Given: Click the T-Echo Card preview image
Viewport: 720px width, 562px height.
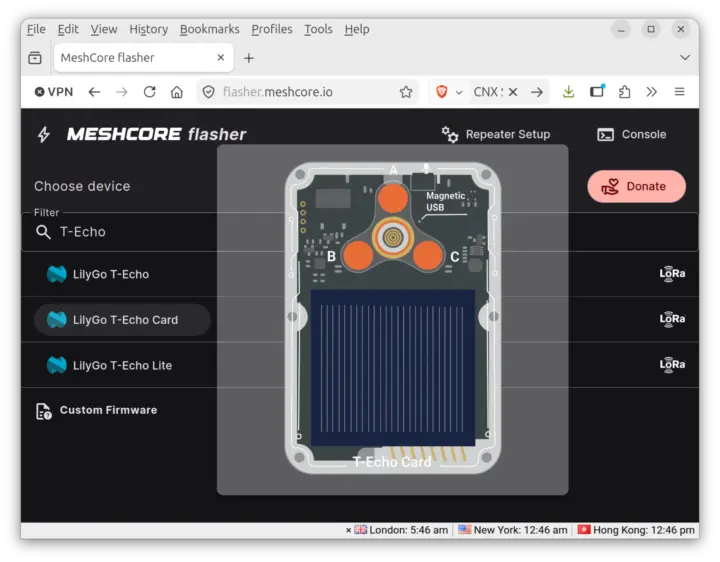Looking at the screenshot, I should 393,320.
